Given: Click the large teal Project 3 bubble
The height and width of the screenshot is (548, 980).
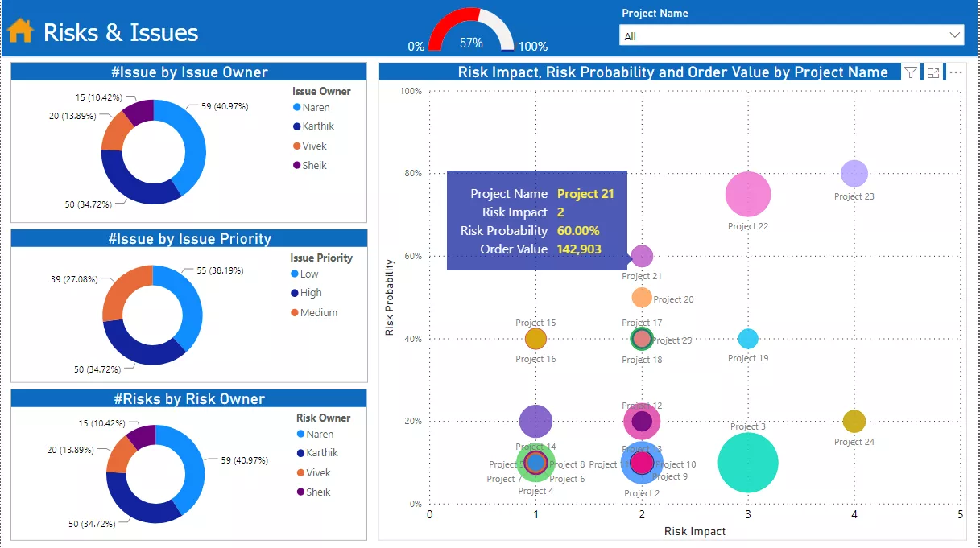Looking at the screenshot, I should point(748,463).
